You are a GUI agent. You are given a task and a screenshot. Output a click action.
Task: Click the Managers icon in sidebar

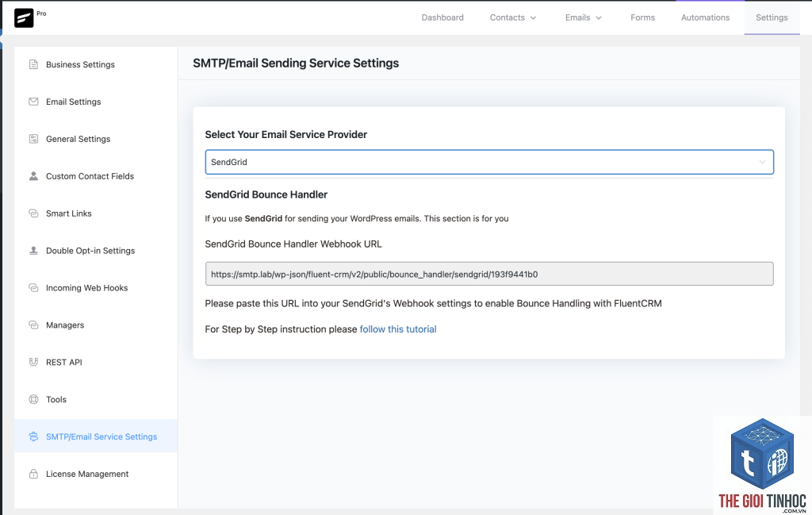33,325
